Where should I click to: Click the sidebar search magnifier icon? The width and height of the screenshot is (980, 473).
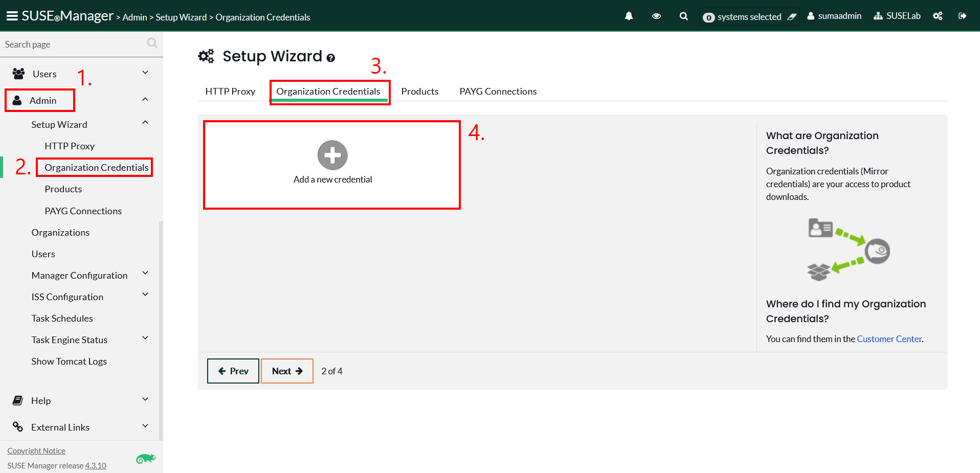click(152, 43)
